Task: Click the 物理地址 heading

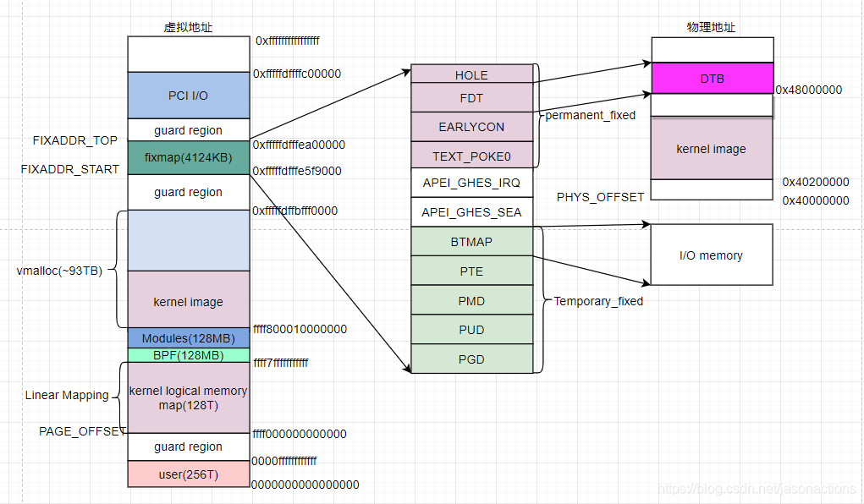Action: tap(711, 27)
